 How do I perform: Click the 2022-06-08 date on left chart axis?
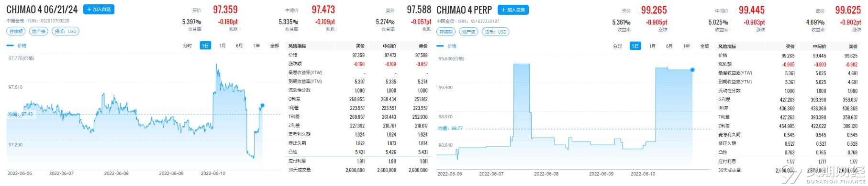tap(116, 173)
